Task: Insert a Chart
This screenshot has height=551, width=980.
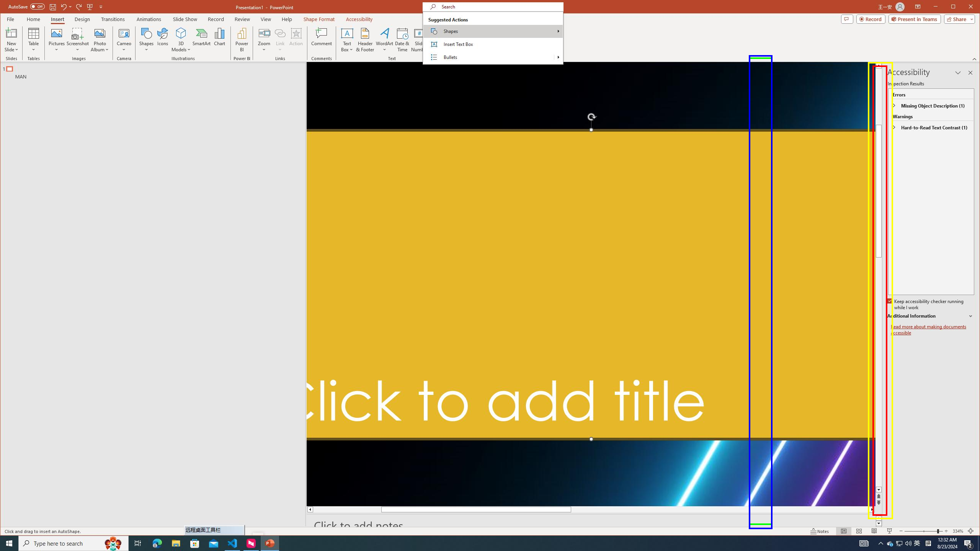Action: pyautogui.click(x=220, y=37)
